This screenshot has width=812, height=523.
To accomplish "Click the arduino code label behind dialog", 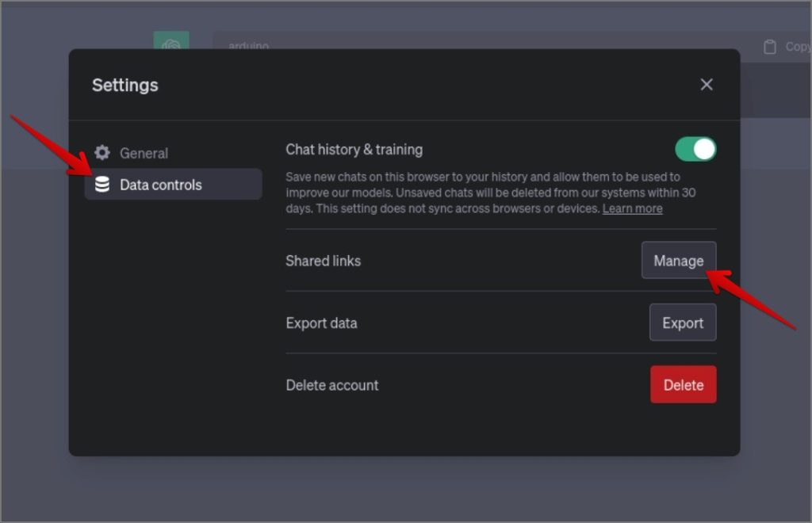I will (248, 45).
